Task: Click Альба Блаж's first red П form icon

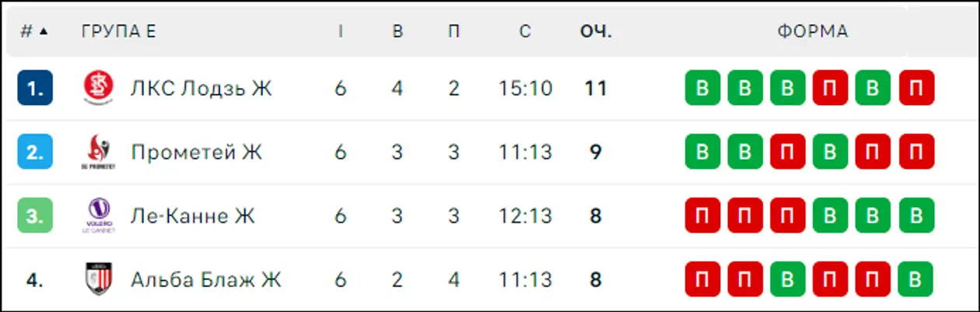Action: pyautogui.click(x=702, y=279)
